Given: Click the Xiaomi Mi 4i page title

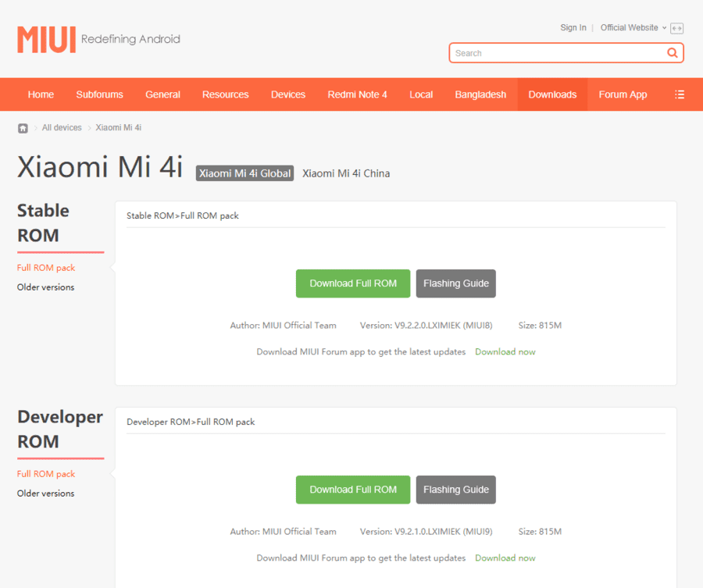Looking at the screenshot, I should (x=100, y=167).
